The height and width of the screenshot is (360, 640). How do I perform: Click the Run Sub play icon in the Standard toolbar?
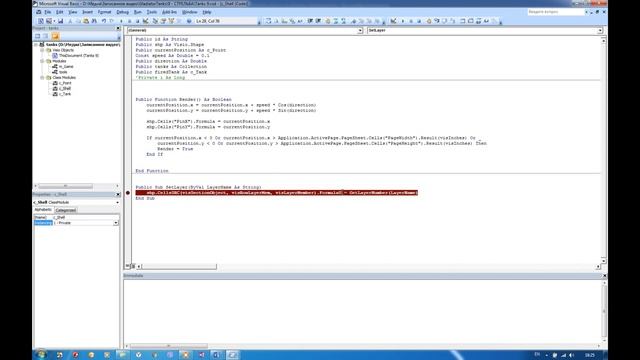121,21
